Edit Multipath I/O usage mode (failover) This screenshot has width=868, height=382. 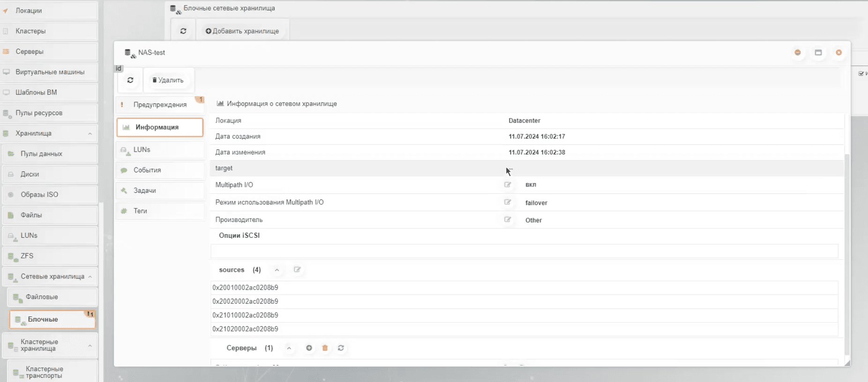[507, 202]
